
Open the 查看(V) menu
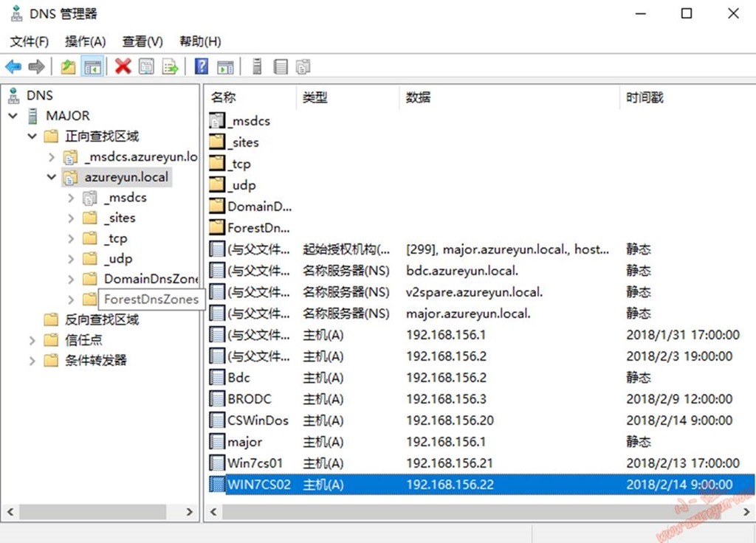pyautogui.click(x=142, y=41)
